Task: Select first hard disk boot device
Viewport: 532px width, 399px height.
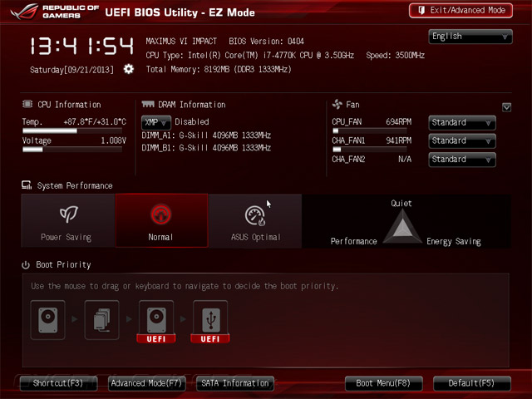Action: 48,319
